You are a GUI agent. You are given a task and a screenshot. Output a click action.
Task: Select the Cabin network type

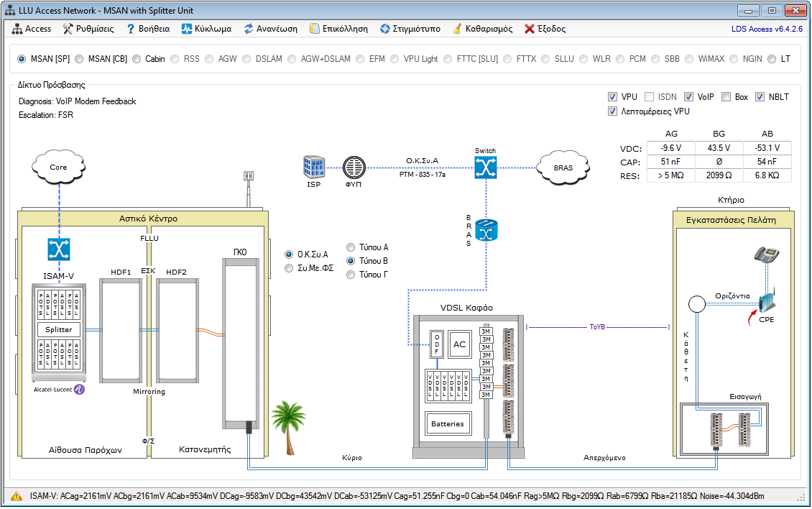(x=137, y=59)
